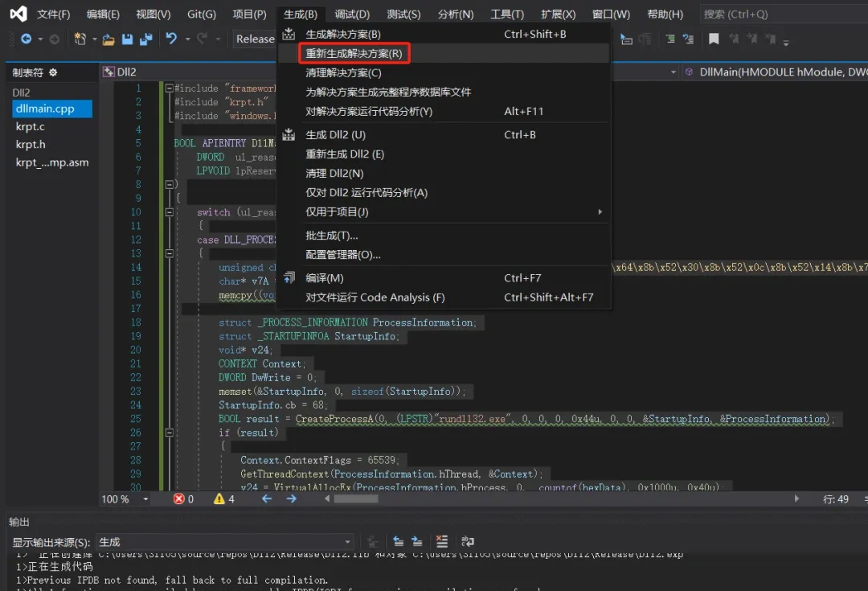
Task: Toggle word wrap in the output panel
Action: pos(468,541)
